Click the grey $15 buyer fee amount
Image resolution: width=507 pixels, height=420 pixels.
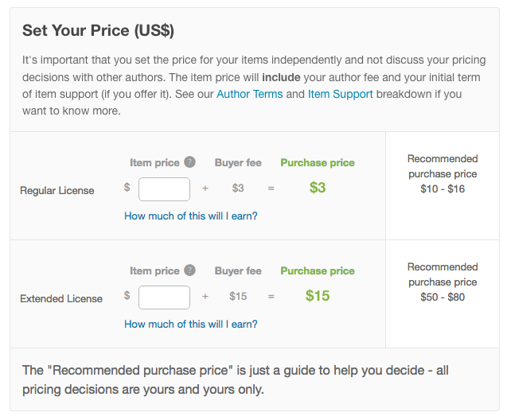pos(238,296)
